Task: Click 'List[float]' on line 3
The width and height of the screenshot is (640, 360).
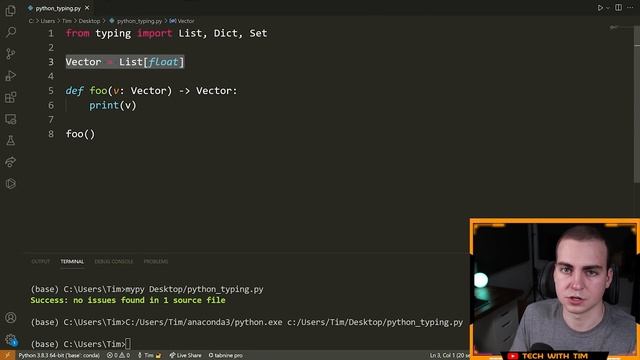Action: click(x=151, y=62)
